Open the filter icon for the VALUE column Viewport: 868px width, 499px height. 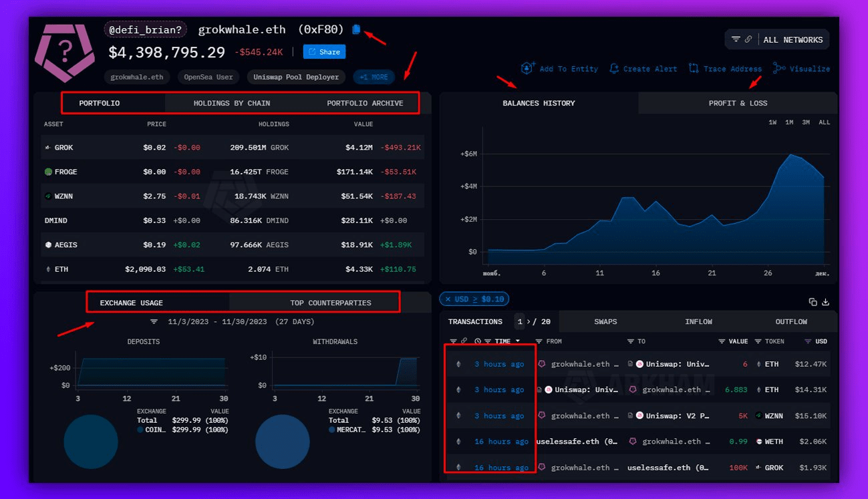722,341
